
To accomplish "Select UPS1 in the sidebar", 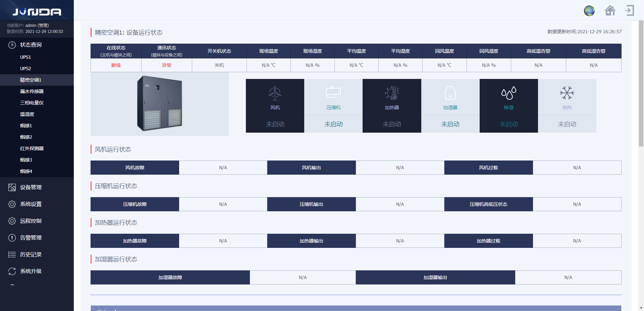I will pyautogui.click(x=25, y=57).
